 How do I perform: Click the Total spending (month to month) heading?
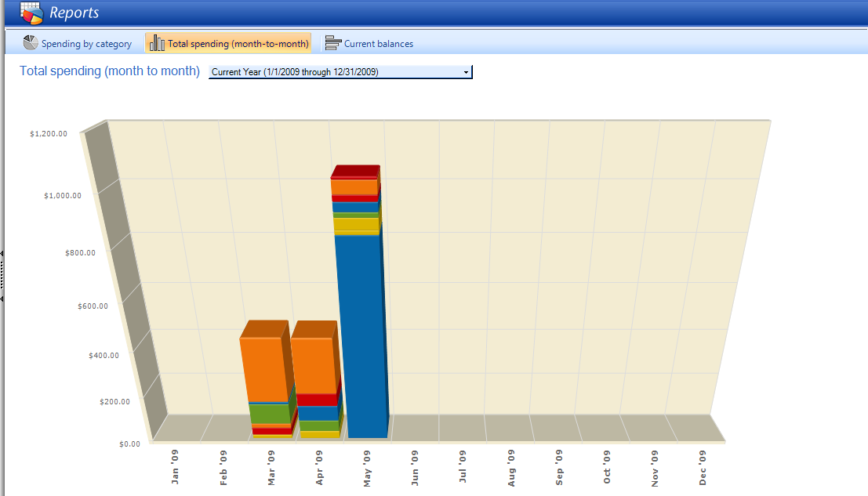click(x=110, y=71)
